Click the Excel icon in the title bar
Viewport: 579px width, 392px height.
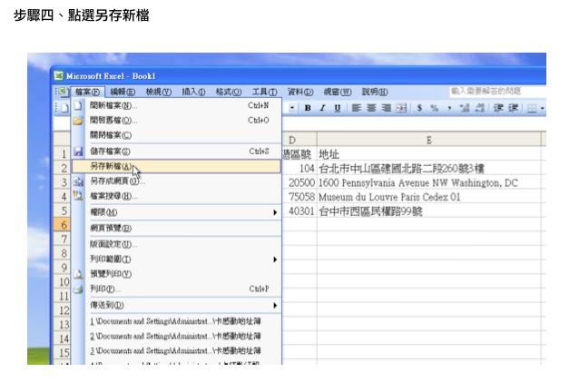[59, 76]
